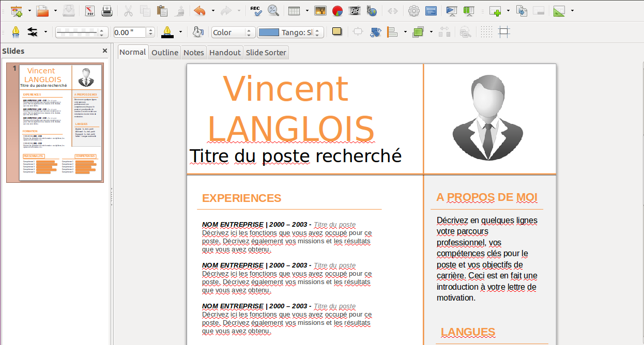Start slideshow from current slide
This screenshot has width=644, height=345.
point(469,10)
